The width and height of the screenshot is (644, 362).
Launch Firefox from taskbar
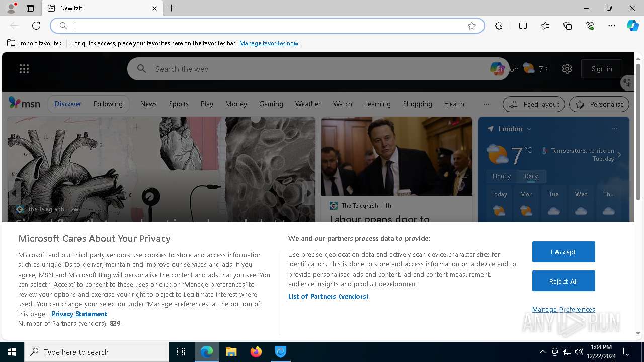[x=256, y=352]
